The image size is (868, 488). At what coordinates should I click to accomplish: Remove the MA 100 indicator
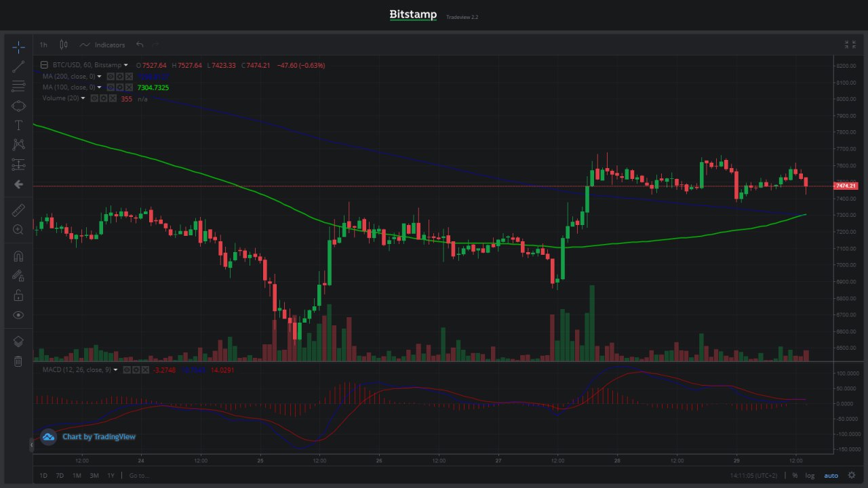click(x=129, y=87)
